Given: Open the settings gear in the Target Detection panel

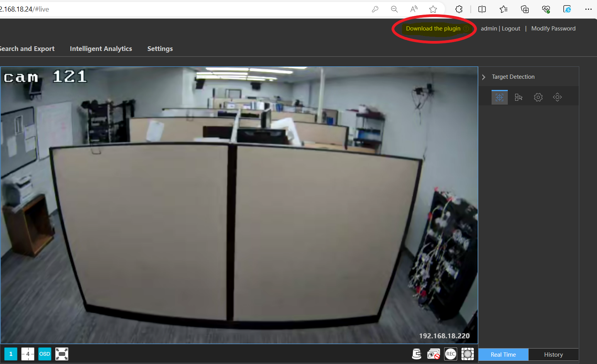Looking at the screenshot, I should (x=538, y=97).
